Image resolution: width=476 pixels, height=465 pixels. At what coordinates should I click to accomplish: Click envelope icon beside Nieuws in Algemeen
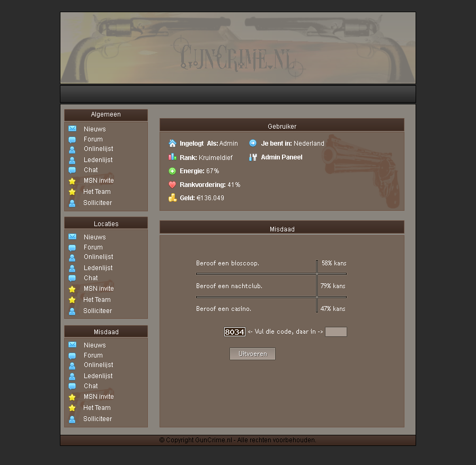click(72, 129)
